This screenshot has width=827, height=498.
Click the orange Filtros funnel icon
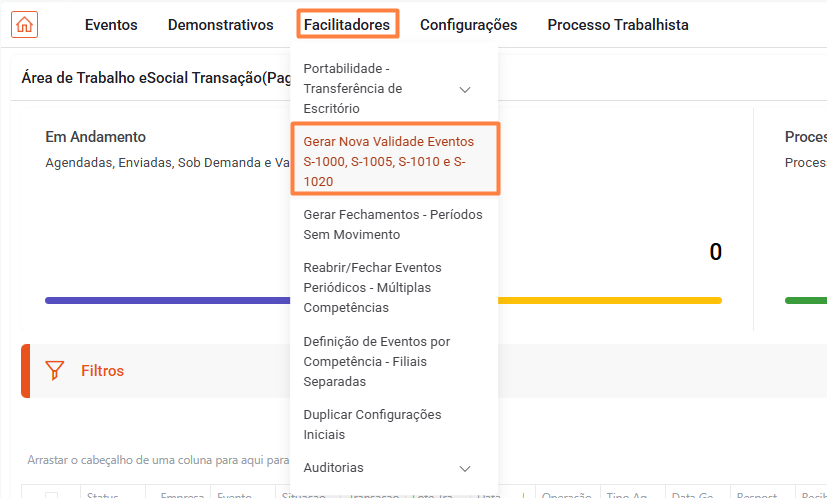click(x=54, y=370)
